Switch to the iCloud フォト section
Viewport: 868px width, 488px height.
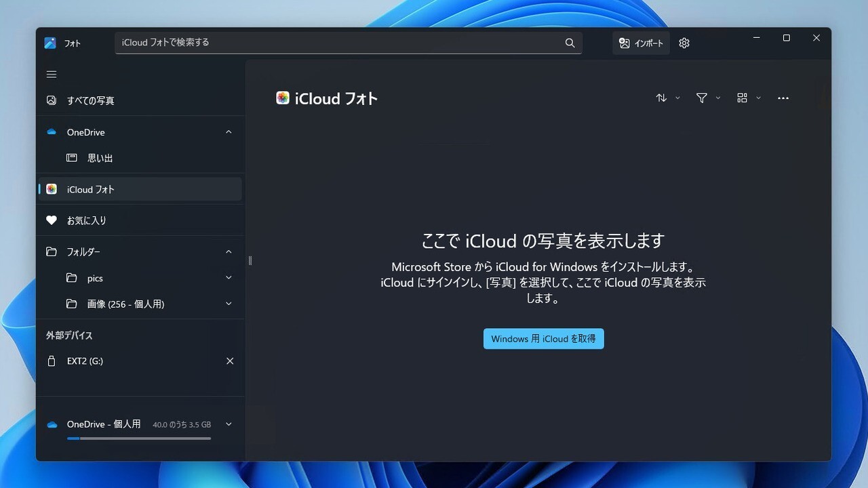[91, 189]
